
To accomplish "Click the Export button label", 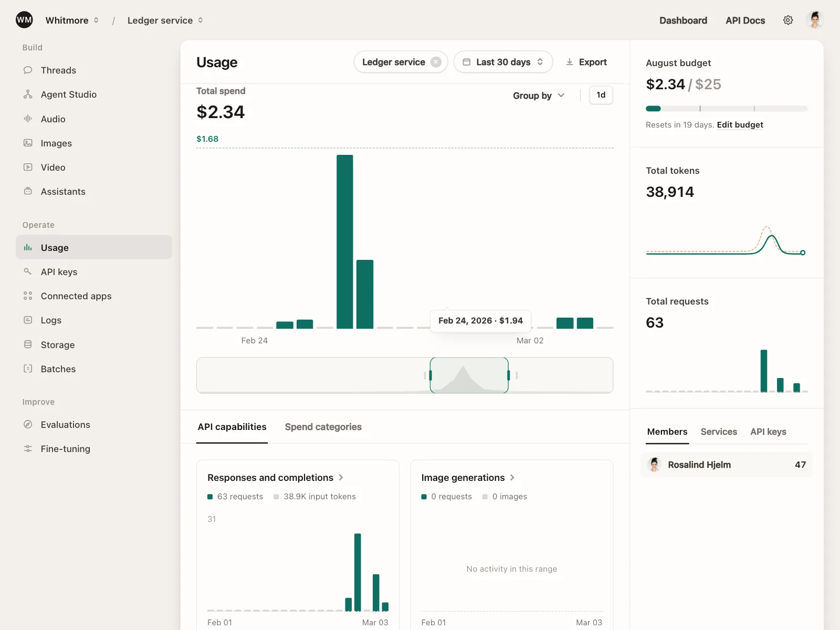I will pos(593,62).
